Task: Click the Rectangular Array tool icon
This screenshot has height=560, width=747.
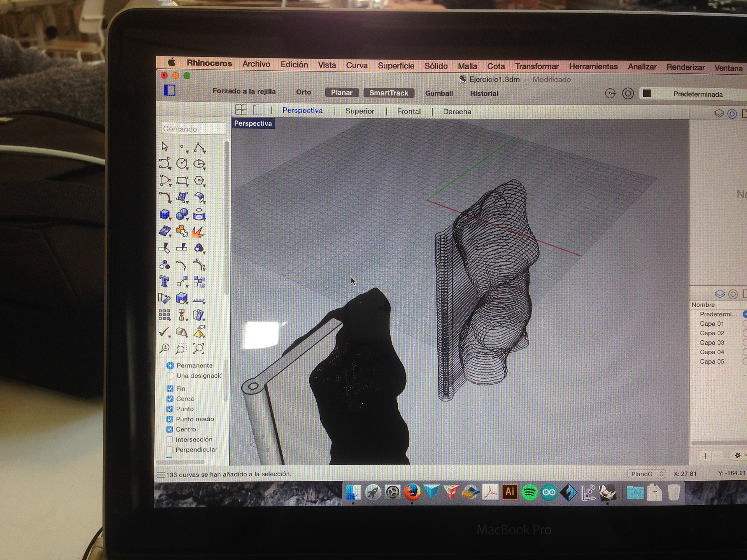Action: [x=164, y=315]
